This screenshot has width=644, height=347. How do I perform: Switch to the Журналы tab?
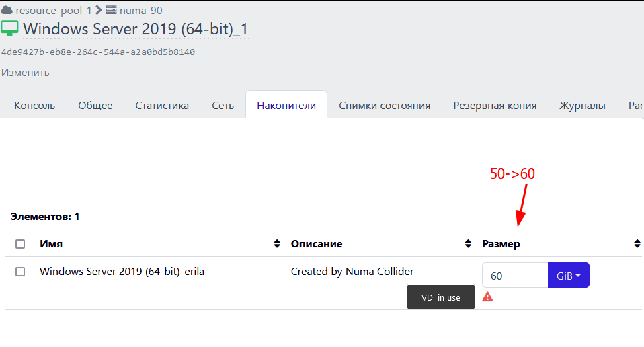pos(582,106)
